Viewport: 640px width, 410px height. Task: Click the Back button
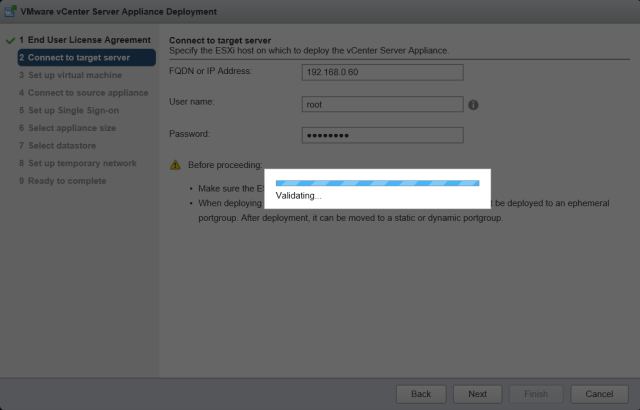pyautogui.click(x=421, y=394)
